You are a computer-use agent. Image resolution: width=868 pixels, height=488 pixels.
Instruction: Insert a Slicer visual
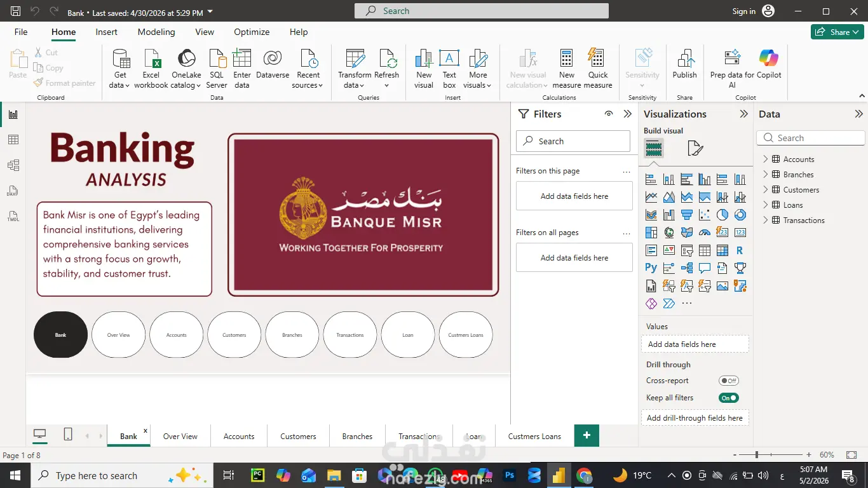[687, 250]
